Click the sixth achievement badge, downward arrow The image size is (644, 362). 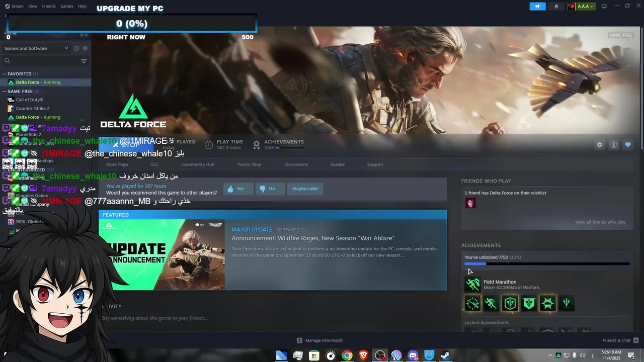pos(567,303)
